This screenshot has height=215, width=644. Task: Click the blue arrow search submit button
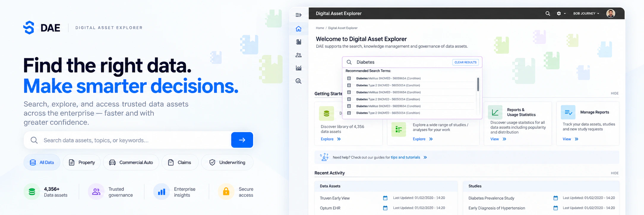(242, 140)
